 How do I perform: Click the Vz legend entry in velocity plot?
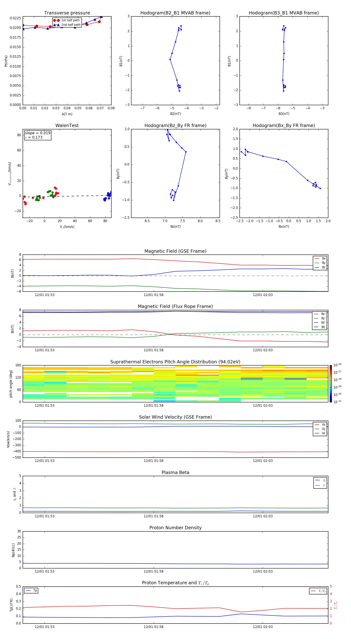pos(320,433)
